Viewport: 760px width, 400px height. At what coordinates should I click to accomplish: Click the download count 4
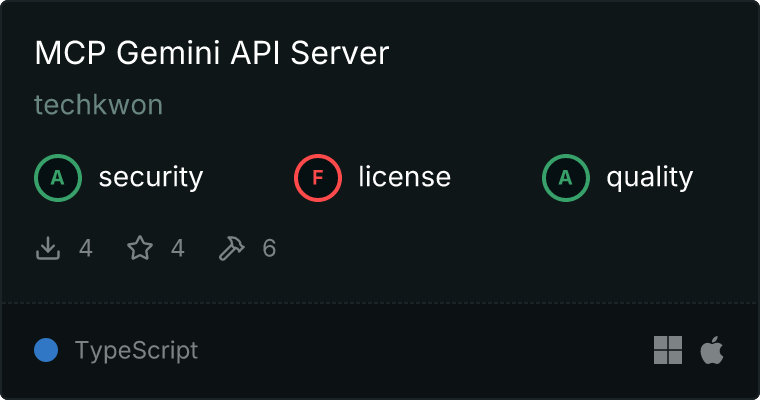86,248
